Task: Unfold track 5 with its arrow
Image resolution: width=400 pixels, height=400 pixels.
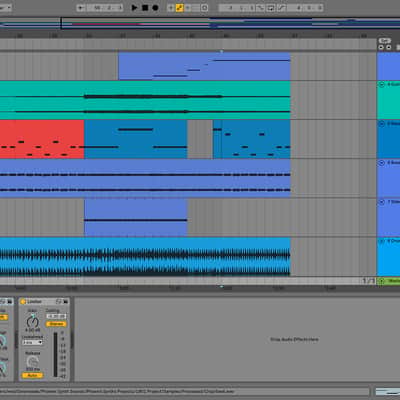Action: tap(382, 124)
